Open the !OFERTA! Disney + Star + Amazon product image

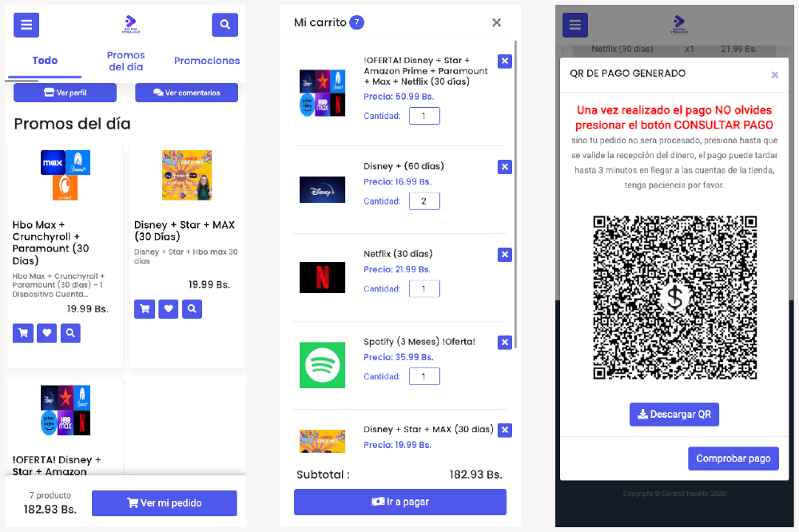(66, 411)
